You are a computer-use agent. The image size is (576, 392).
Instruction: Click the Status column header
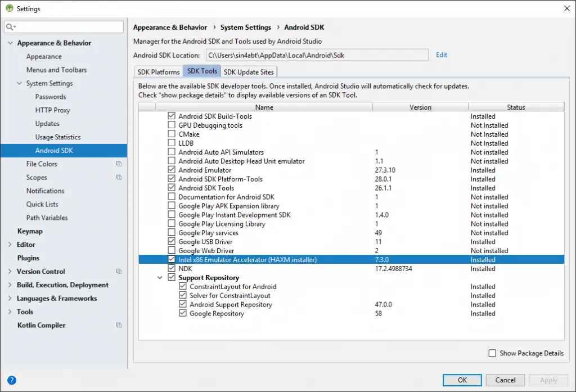point(516,107)
